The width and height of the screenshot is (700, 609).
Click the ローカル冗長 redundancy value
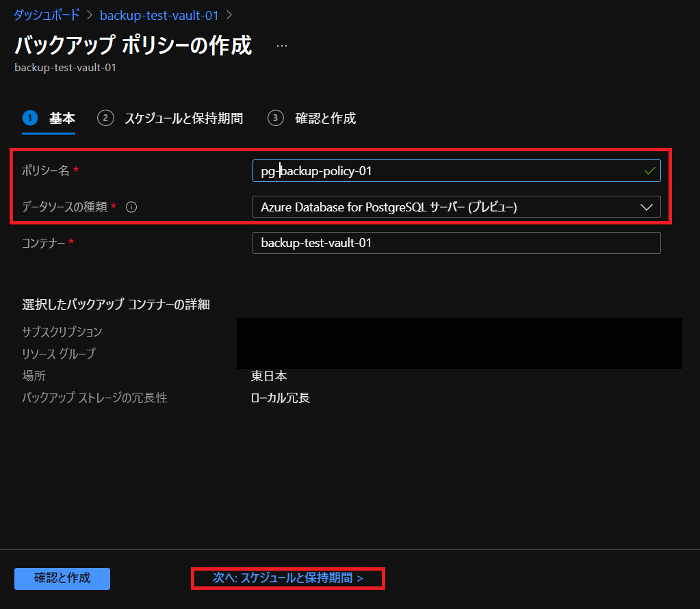point(281,398)
